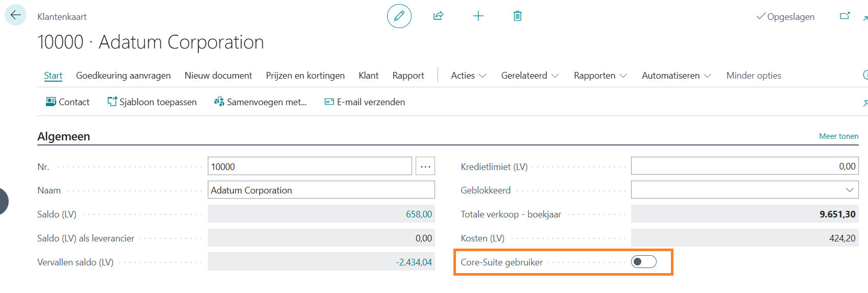Open the Prijzen en kortingen menu
Viewport: 868px width, 293px height.
305,76
